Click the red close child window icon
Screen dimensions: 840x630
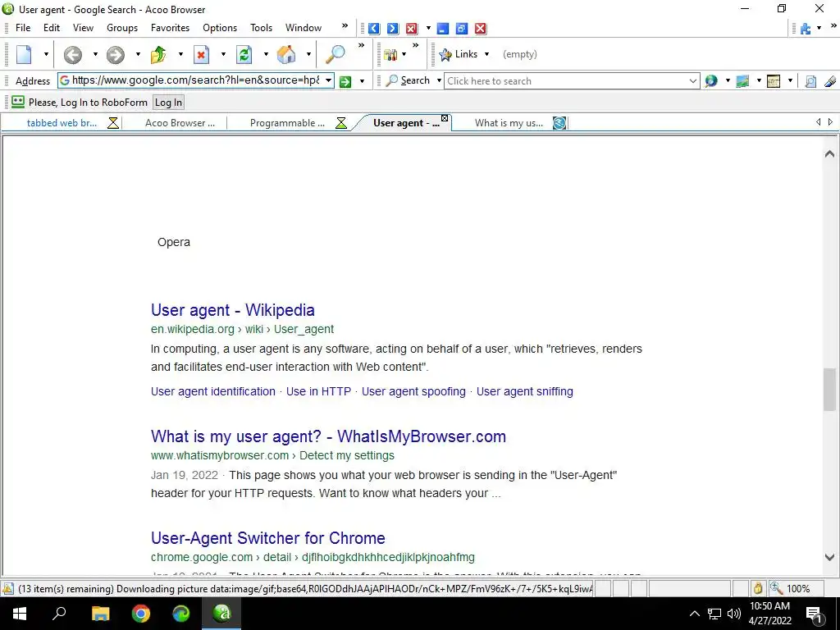pos(481,29)
